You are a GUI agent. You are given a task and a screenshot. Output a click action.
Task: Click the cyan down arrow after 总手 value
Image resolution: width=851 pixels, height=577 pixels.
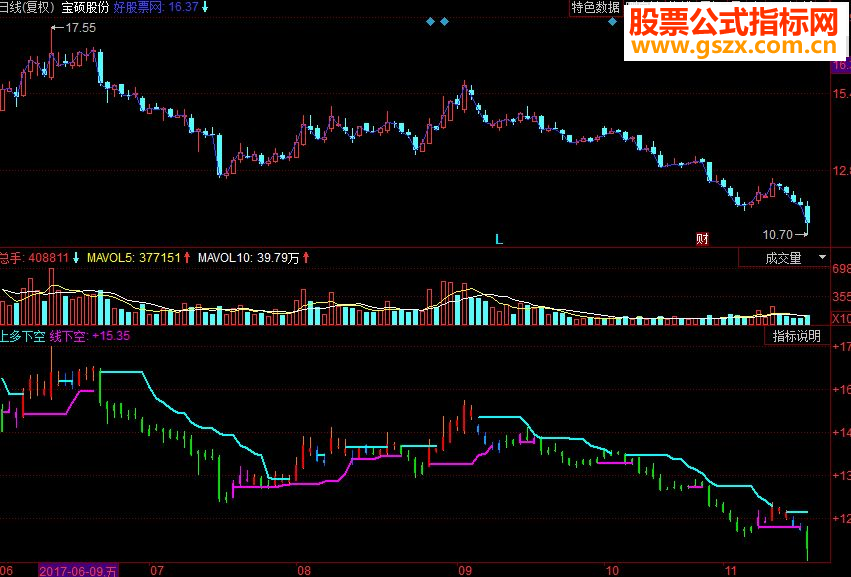tap(76, 257)
